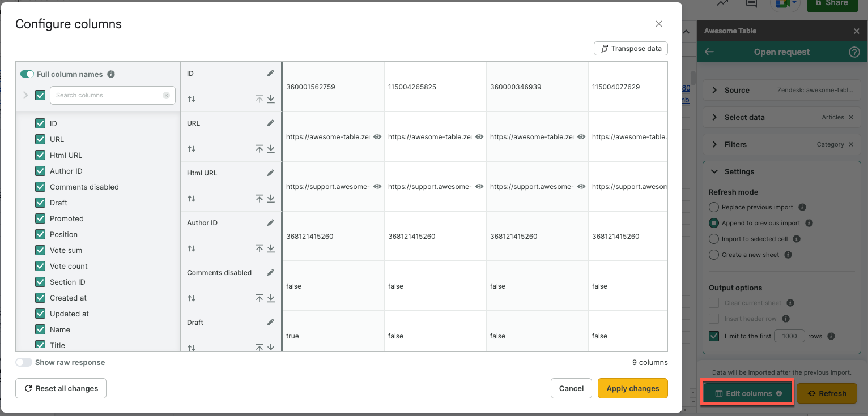Show info for Limit to the first rows
Screen dimensions: 868x416
pyautogui.click(x=831, y=336)
